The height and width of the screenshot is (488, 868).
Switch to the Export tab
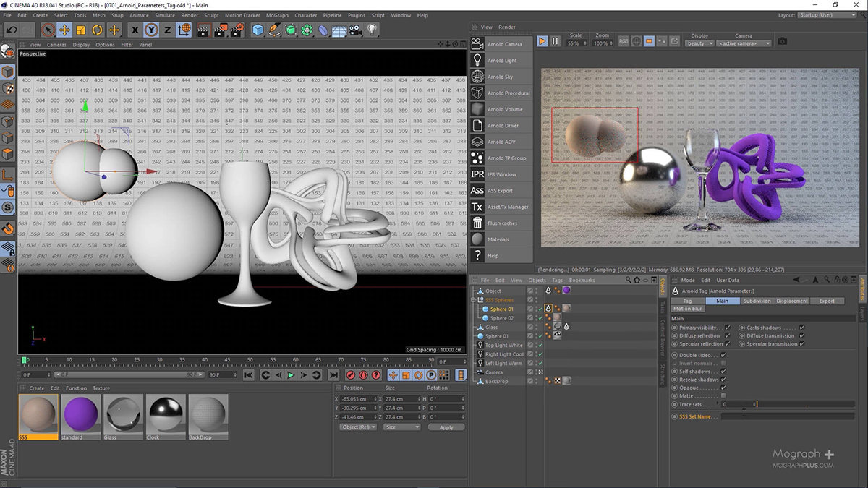(x=827, y=301)
